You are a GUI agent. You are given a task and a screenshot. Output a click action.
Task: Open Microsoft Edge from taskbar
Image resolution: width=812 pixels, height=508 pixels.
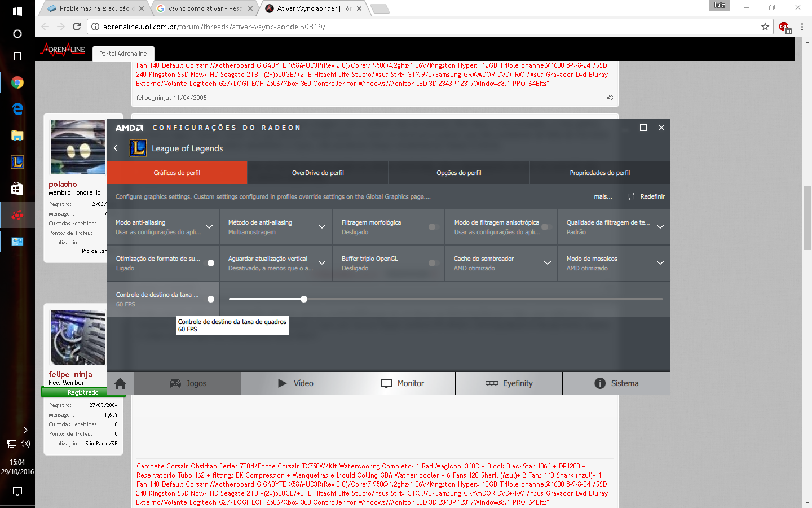click(x=17, y=108)
